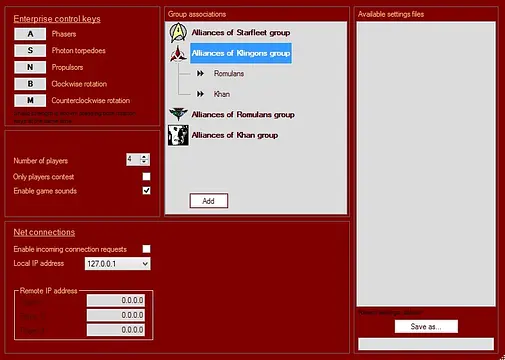Click the Starfleet insignia icon
505x360 pixels.
(x=179, y=33)
